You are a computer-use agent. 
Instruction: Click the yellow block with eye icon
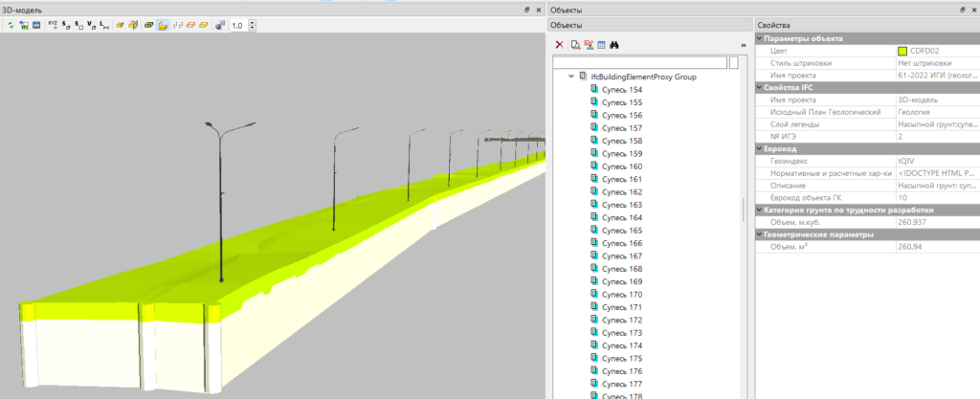coord(120,26)
